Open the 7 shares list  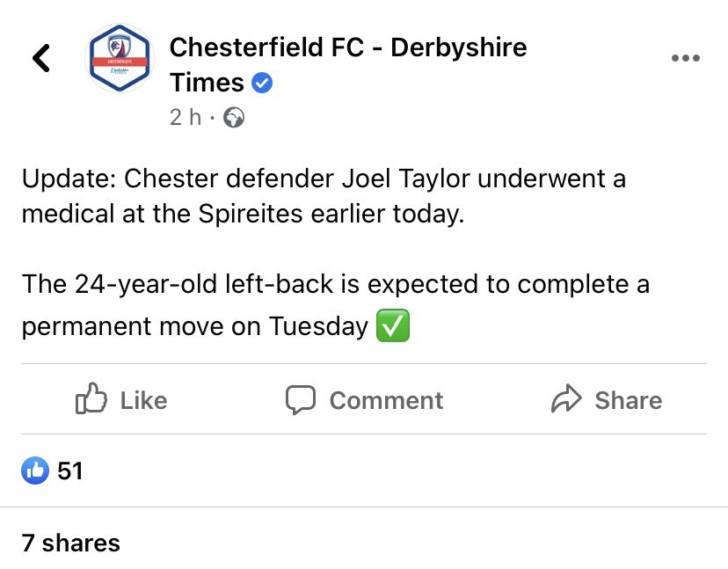(x=70, y=543)
